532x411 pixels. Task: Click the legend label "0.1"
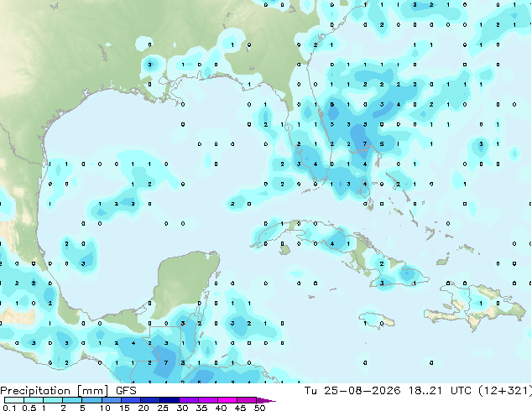[x=9, y=408]
